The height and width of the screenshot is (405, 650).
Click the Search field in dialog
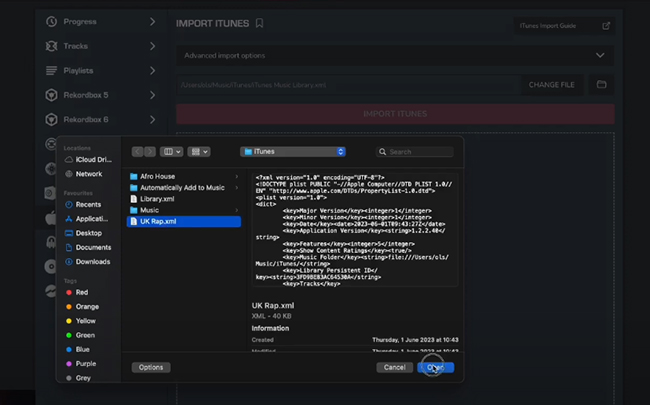point(415,152)
